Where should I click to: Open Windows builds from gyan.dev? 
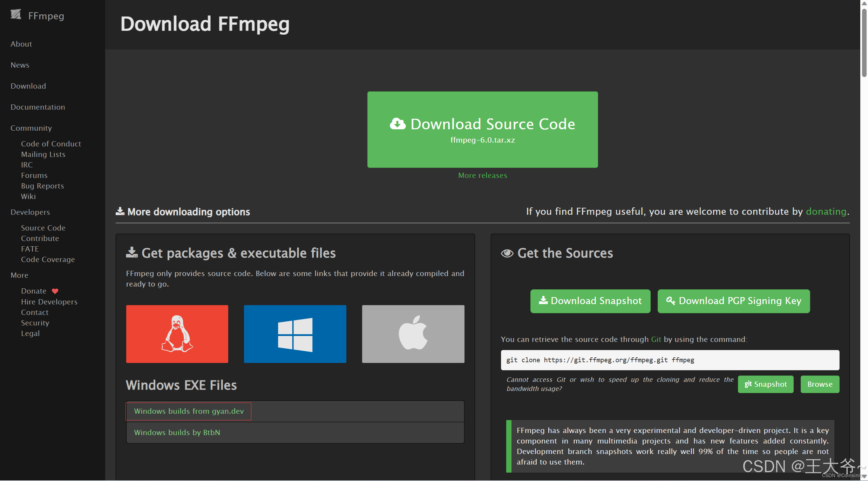(x=189, y=411)
